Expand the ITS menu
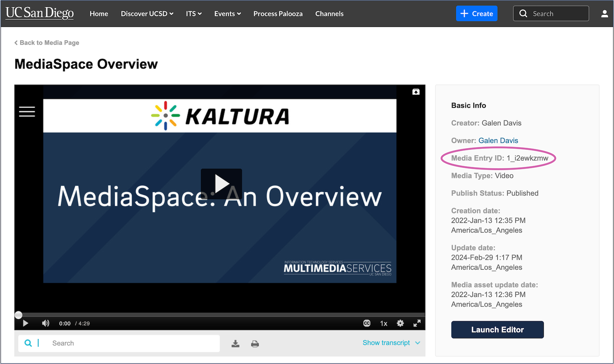614x364 pixels. pos(194,13)
